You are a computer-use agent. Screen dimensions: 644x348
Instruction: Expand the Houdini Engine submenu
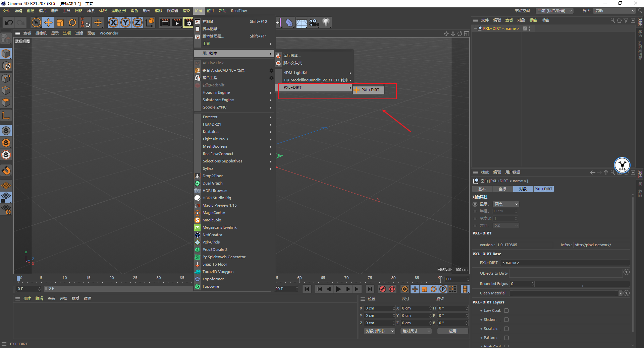coord(234,92)
